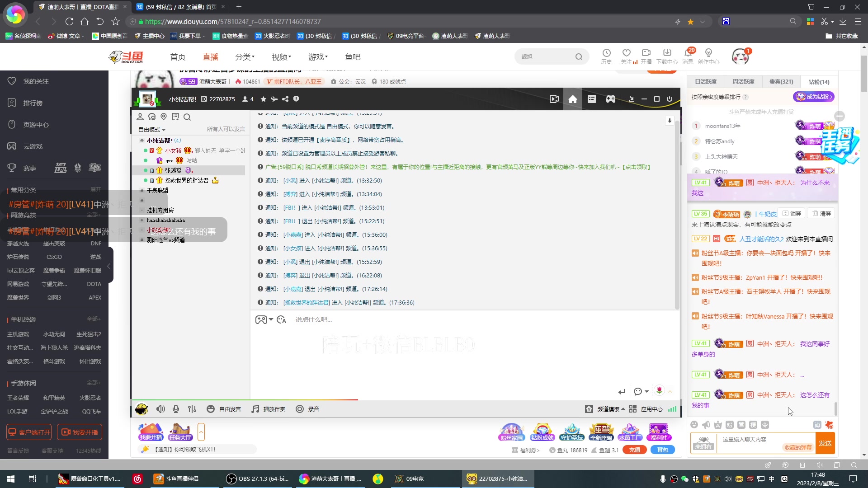The image size is (868, 488).
Task: Open the audio mixer sliders icon
Action: [192, 409]
